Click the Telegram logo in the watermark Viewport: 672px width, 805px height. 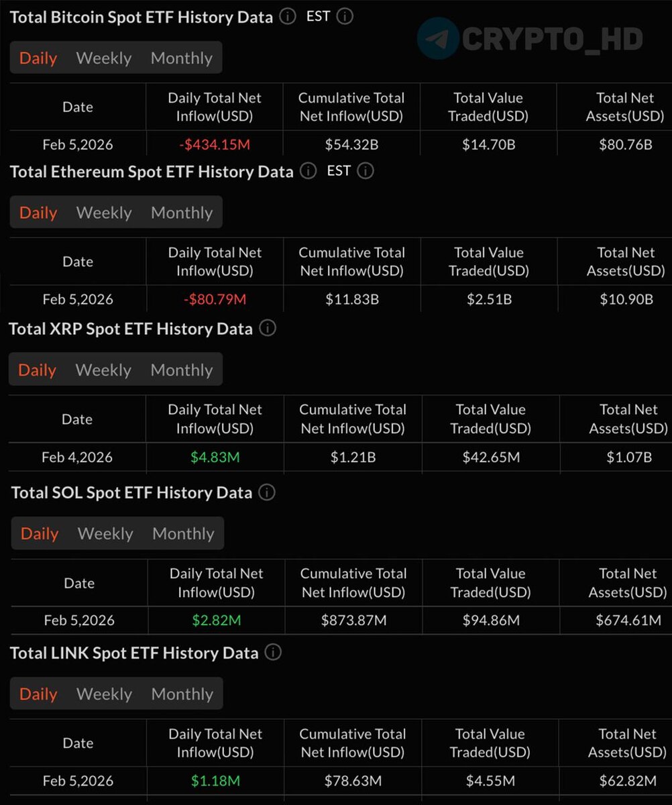(438, 39)
